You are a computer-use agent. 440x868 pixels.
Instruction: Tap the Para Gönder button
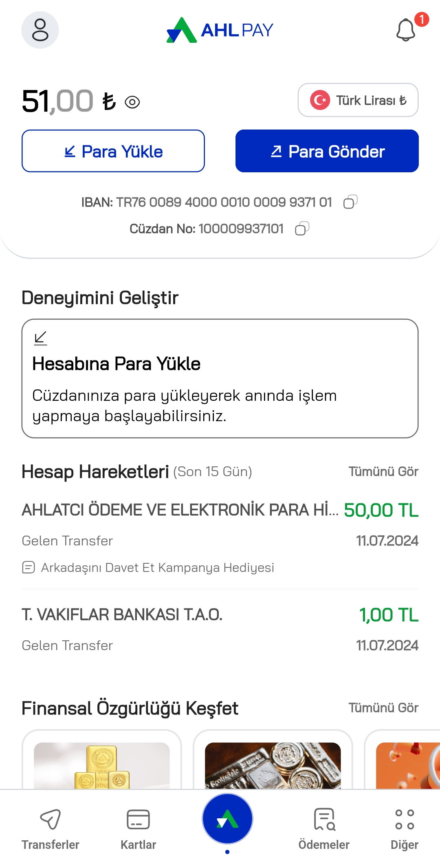pos(327,151)
